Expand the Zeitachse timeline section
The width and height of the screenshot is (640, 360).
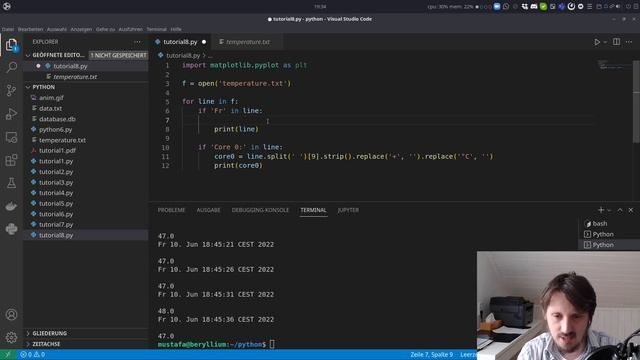[x=46, y=344]
